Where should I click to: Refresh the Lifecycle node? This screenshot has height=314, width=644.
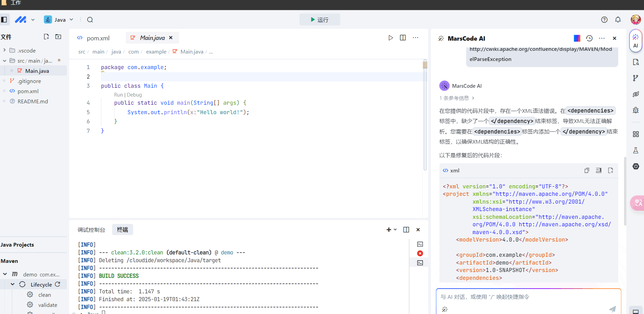pos(58,284)
